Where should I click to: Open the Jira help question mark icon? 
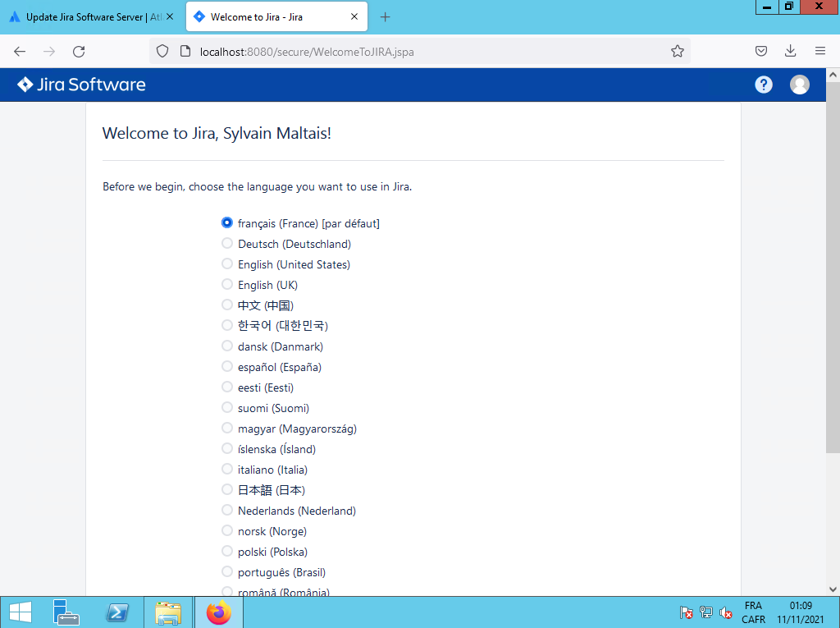click(x=764, y=85)
